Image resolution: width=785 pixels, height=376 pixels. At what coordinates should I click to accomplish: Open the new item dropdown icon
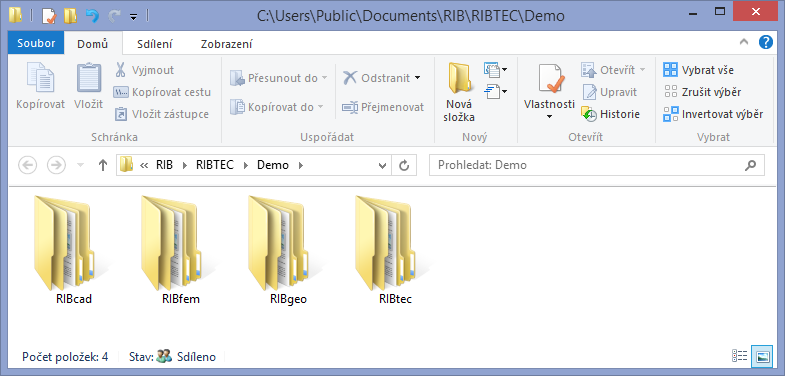point(496,69)
